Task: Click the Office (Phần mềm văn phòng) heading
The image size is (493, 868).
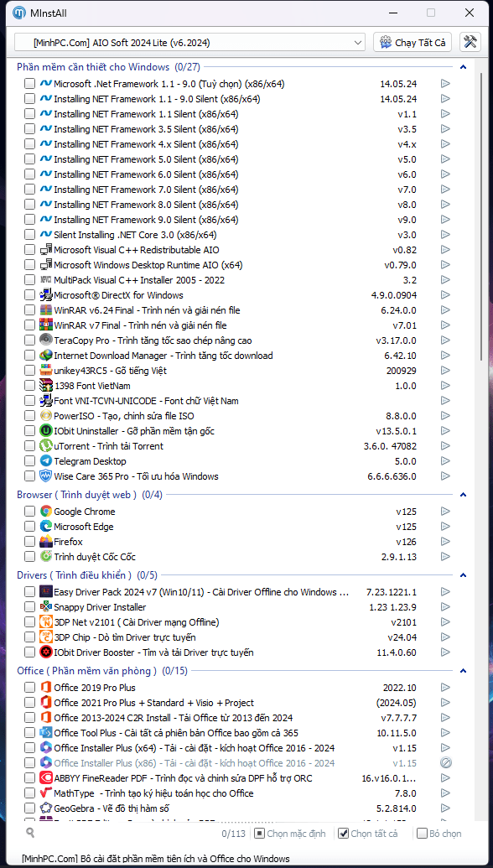Action: (87, 671)
